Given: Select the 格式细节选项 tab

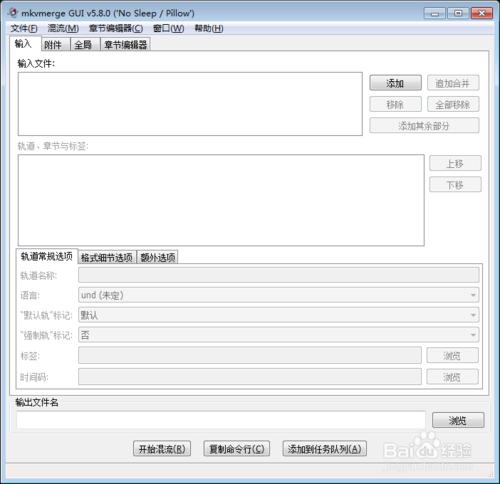Looking at the screenshot, I should tap(107, 257).
